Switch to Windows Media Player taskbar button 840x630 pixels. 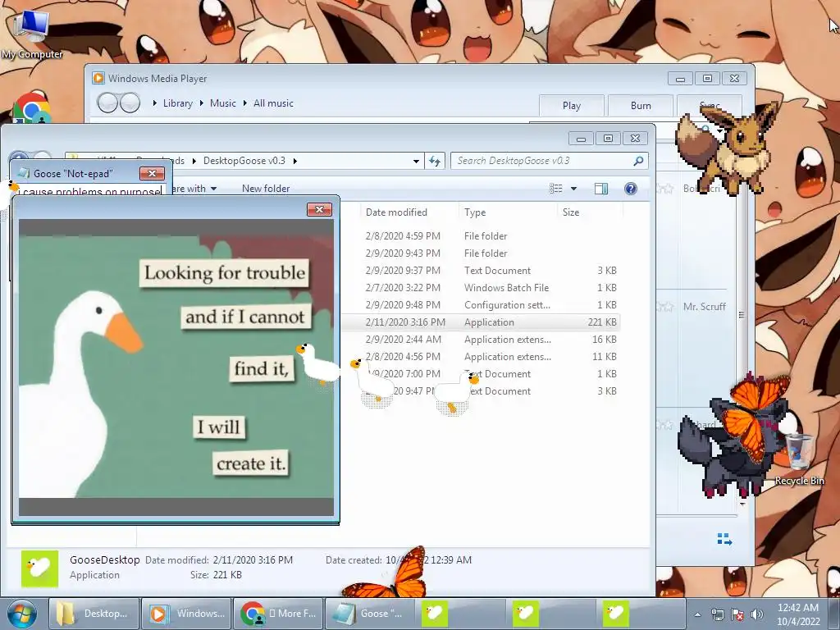[x=187, y=614]
